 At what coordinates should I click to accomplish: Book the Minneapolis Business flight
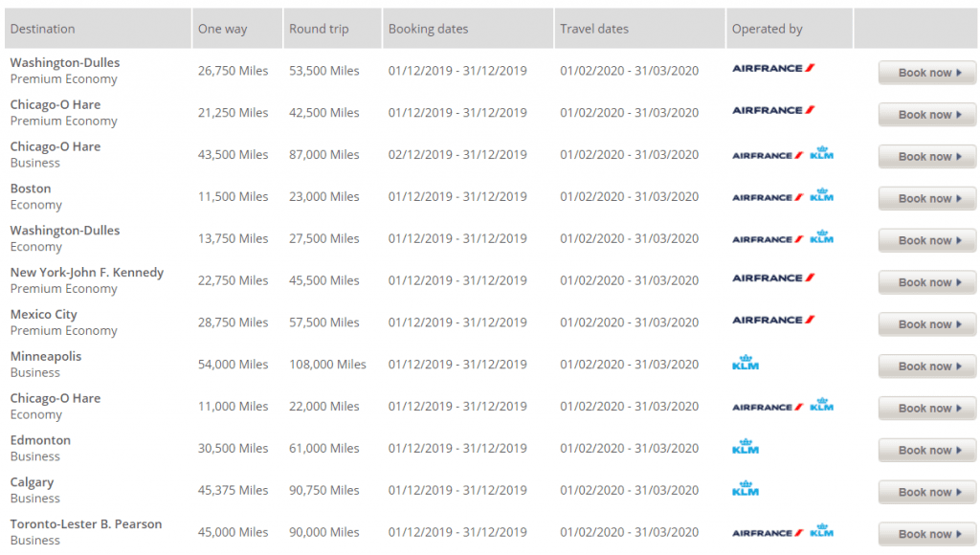[x=926, y=366]
